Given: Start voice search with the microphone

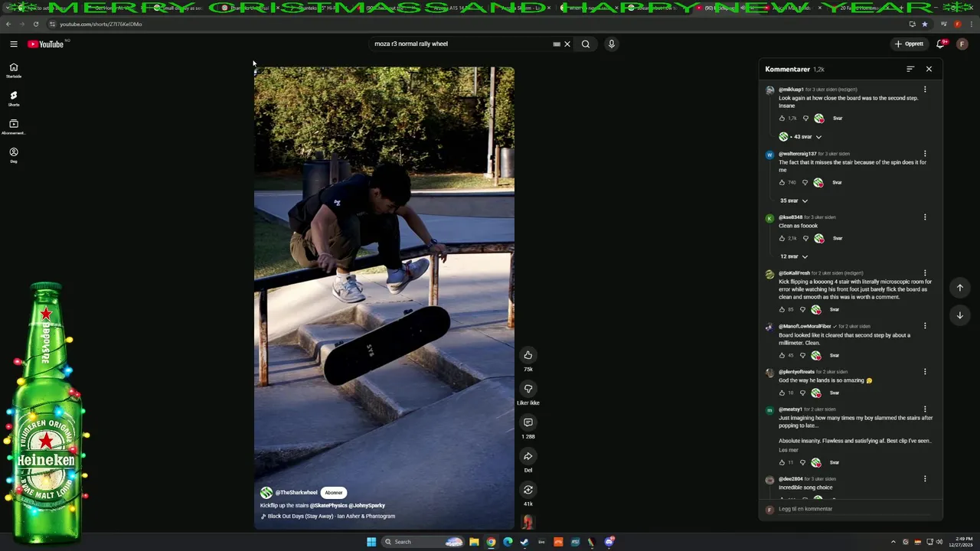Looking at the screenshot, I should coord(612,44).
